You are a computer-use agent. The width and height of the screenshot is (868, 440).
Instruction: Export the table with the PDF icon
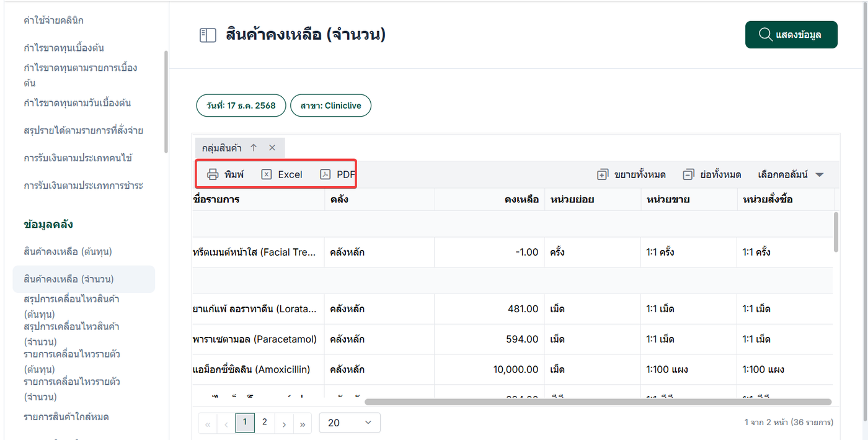pyautogui.click(x=325, y=174)
